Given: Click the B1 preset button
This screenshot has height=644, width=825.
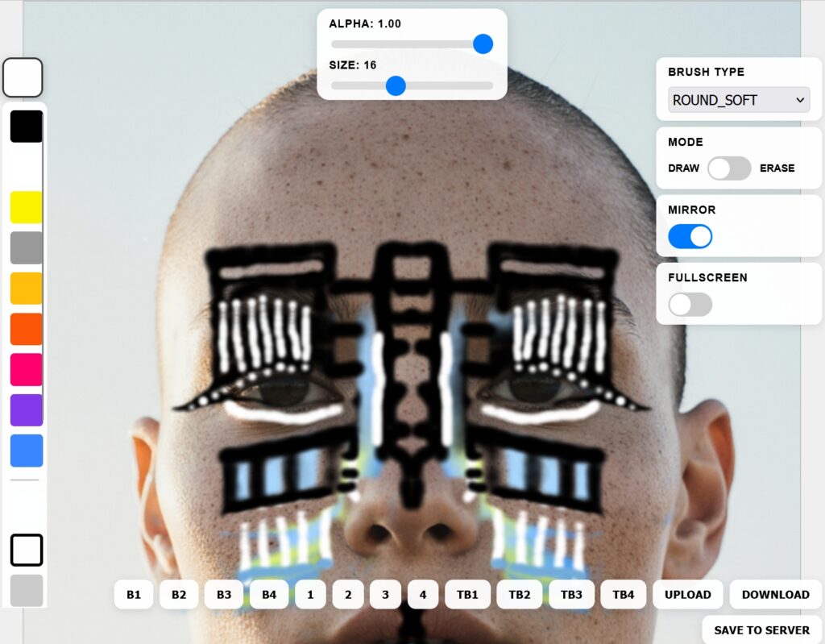Looking at the screenshot, I should pyautogui.click(x=134, y=595).
